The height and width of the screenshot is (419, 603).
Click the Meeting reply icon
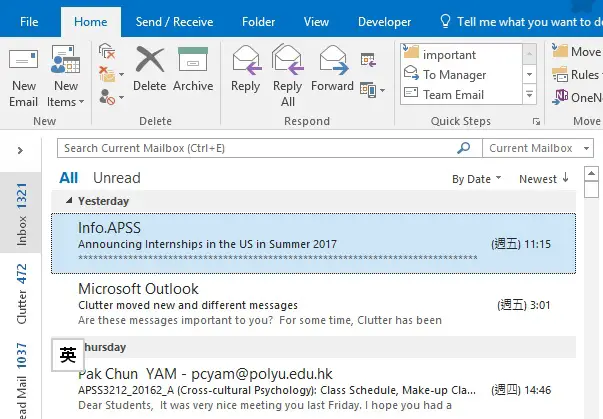[x=368, y=60]
